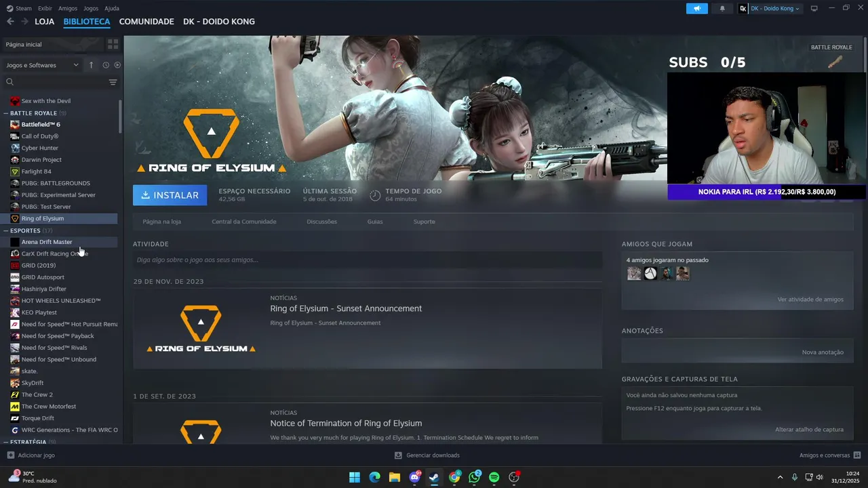Click the Call of Duty game icon

(x=15, y=136)
